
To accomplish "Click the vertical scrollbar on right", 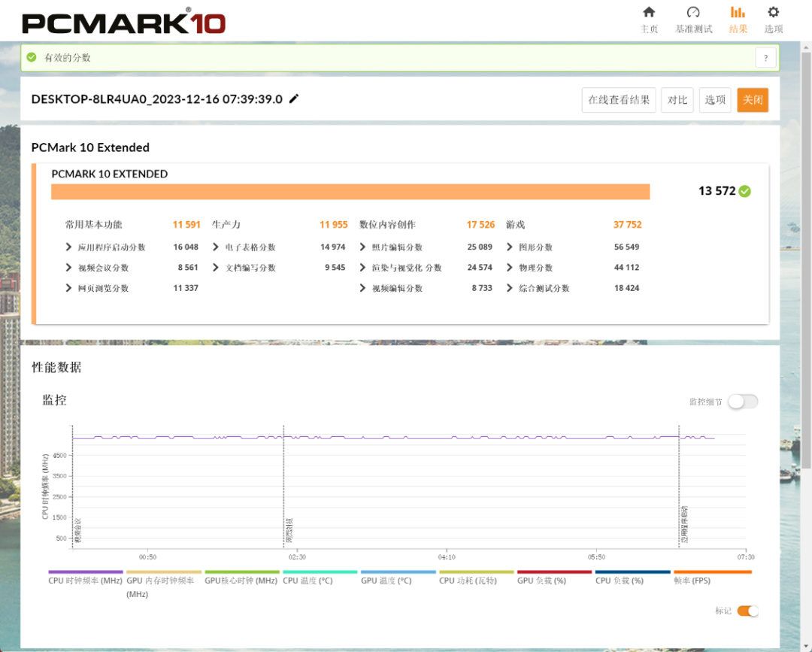I will tap(806, 259).
